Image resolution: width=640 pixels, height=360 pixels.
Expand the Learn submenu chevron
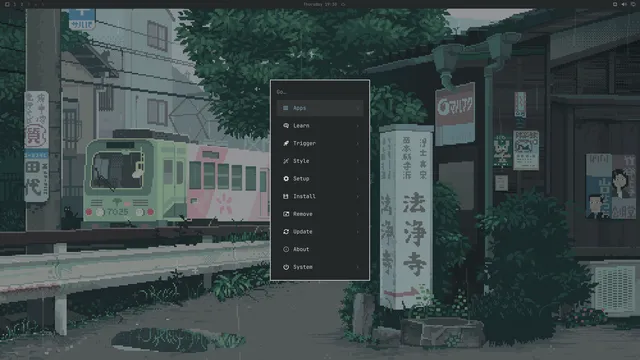[x=358, y=126]
